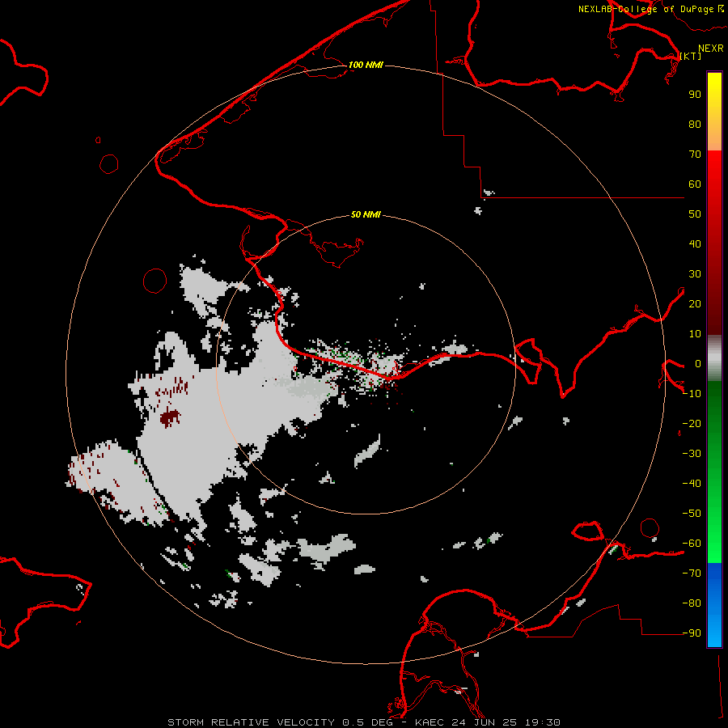Click the 70 value on the velocity scale
728x728 pixels.
pyautogui.click(x=695, y=154)
